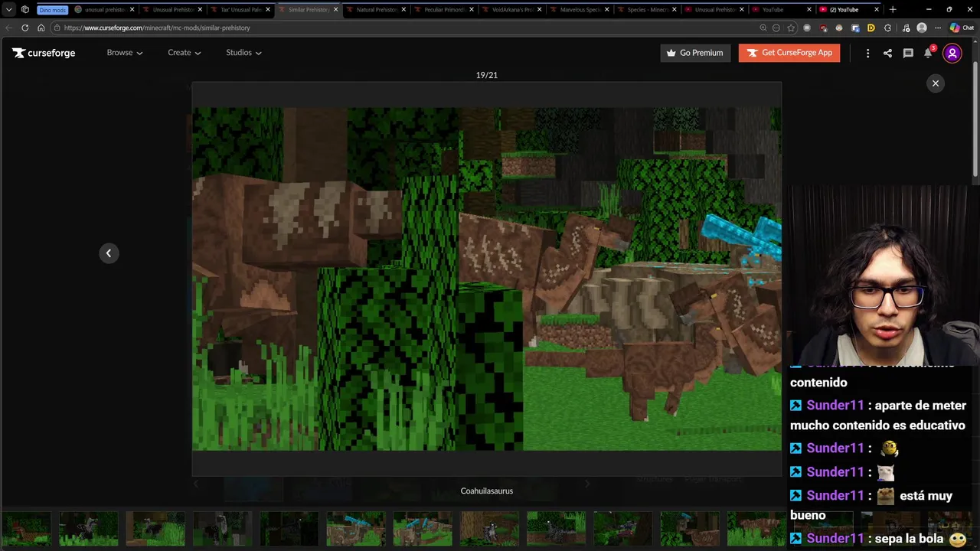Screen dimensions: 980x551
Task: Switch to VoidArkana's tab
Action: pos(511,10)
